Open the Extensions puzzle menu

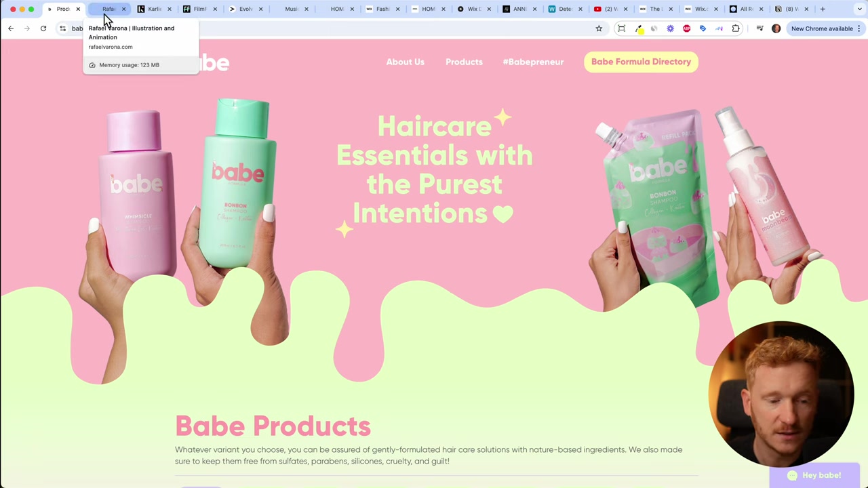(x=736, y=28)
